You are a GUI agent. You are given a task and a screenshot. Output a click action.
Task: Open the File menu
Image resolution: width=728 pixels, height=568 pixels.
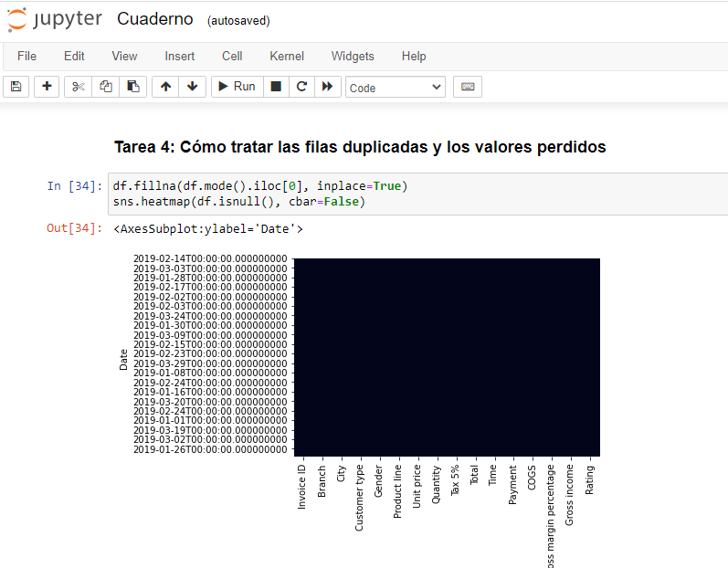click(26, 56)
